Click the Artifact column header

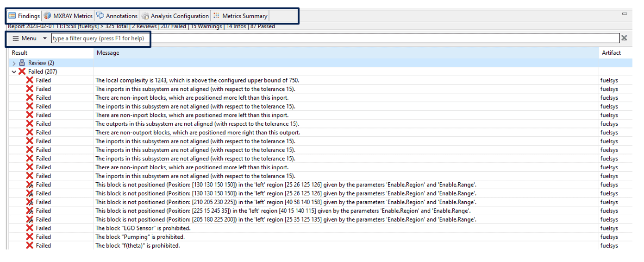(611, 53)
